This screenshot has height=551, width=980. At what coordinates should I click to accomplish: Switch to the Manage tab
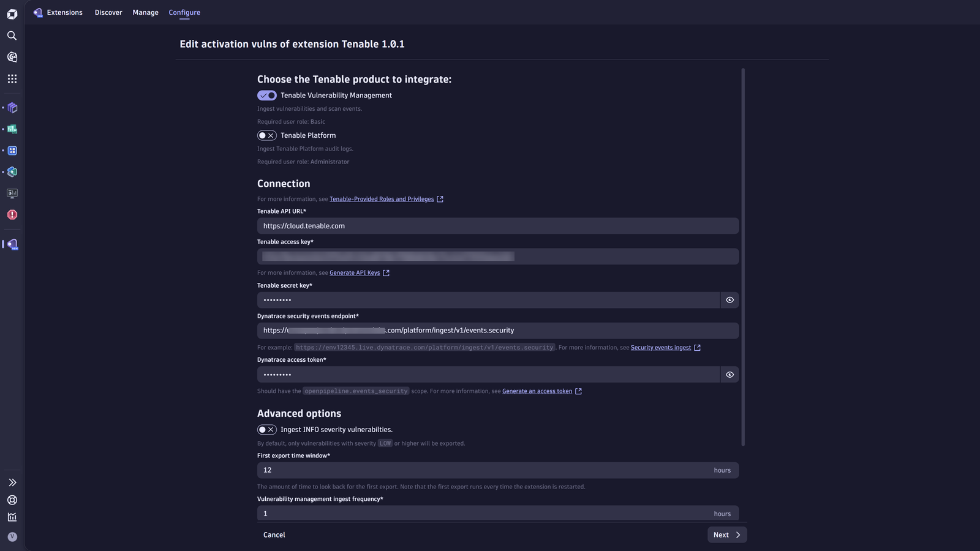tap(145, 12)
